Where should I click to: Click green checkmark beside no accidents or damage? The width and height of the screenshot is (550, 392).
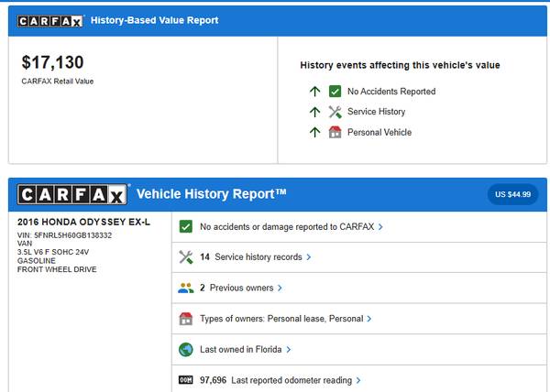click(186, 226)
